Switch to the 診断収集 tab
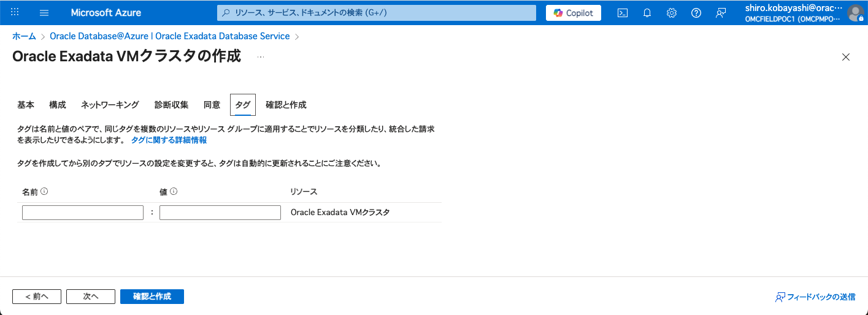The image size is (868, 315). click(172, 105)
